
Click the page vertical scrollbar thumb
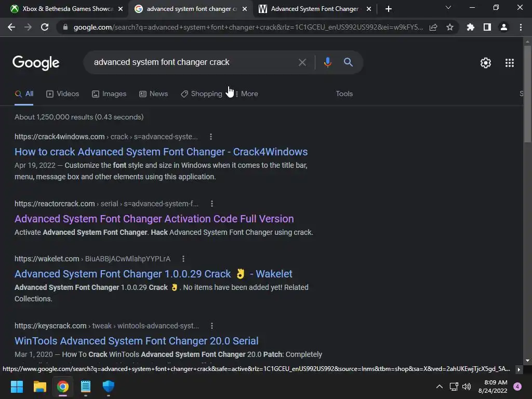click(527, 94)
